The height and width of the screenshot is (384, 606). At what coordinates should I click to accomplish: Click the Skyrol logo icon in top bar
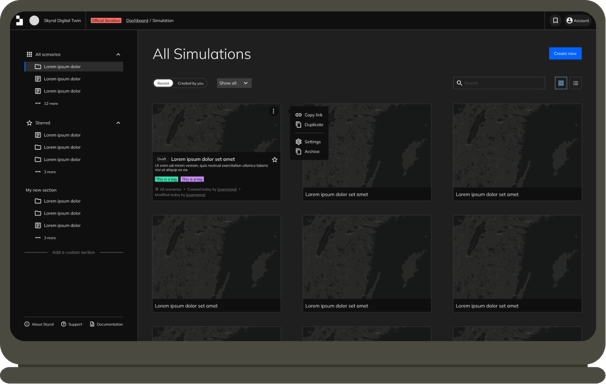[19, 20]
